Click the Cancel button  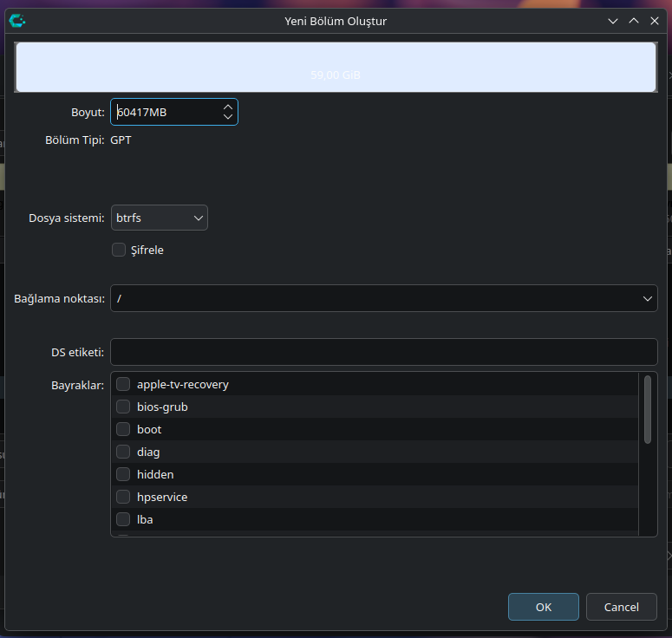tap(622, 607)
